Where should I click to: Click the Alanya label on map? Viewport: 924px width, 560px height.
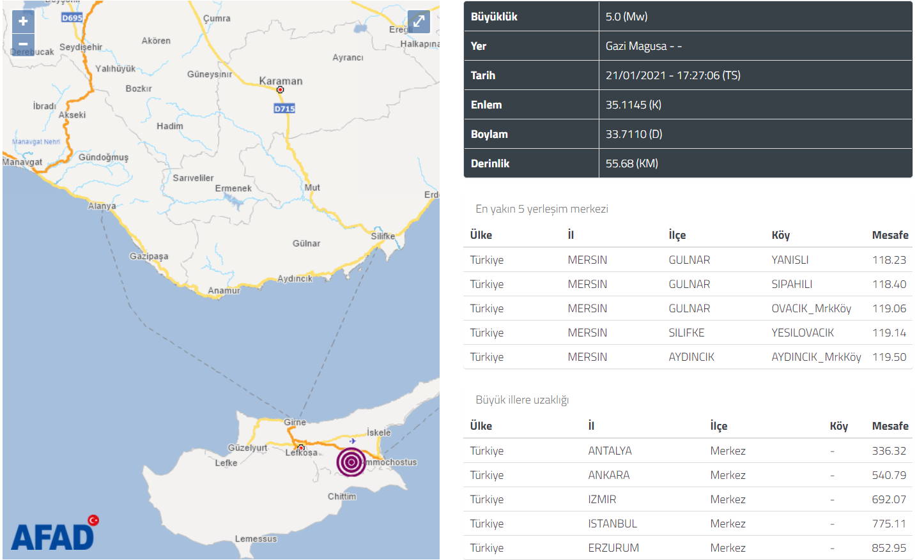(102, 206)
